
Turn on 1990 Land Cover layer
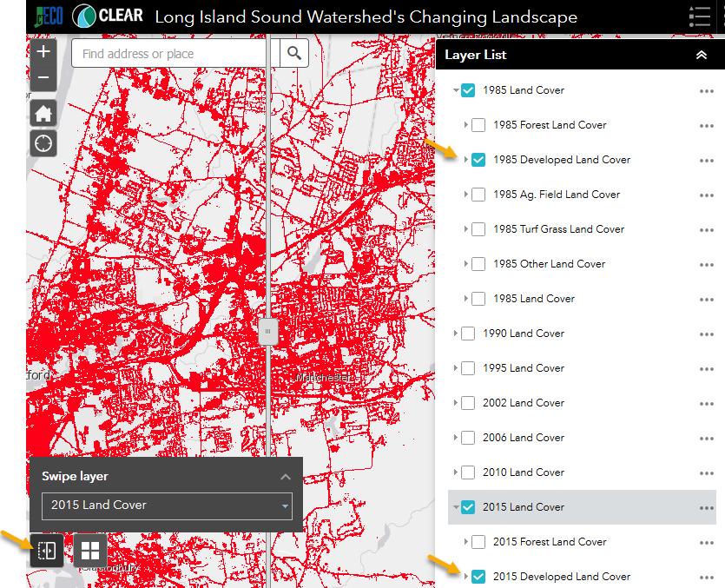click(x=468, y=334)
